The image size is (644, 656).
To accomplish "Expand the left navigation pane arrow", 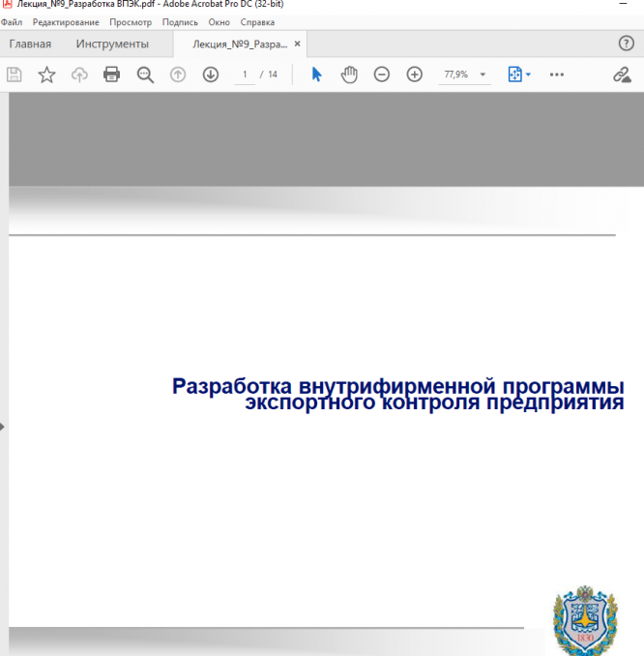I will (4, 425).
